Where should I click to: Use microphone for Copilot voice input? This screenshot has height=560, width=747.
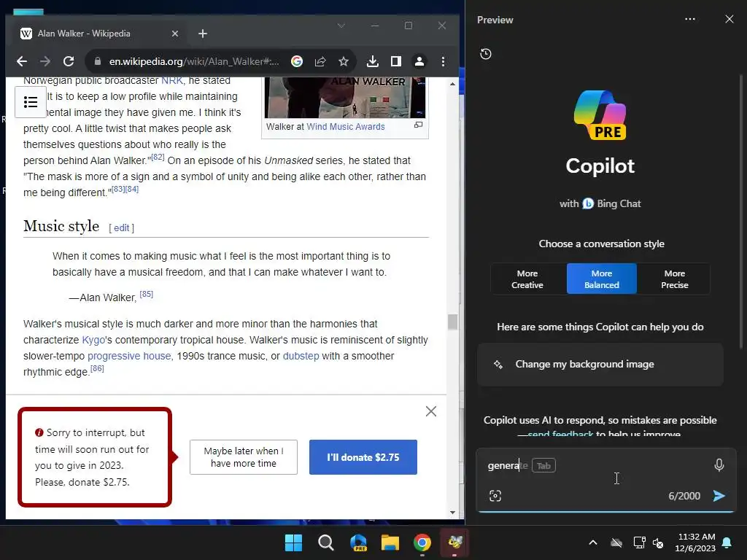click(719, 465)
